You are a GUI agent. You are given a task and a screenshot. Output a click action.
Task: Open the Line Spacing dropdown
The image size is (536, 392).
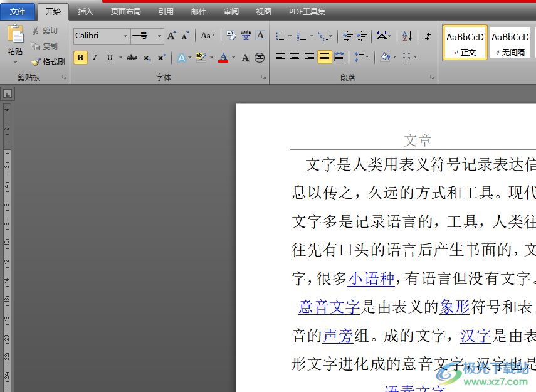tap(361, 57)
